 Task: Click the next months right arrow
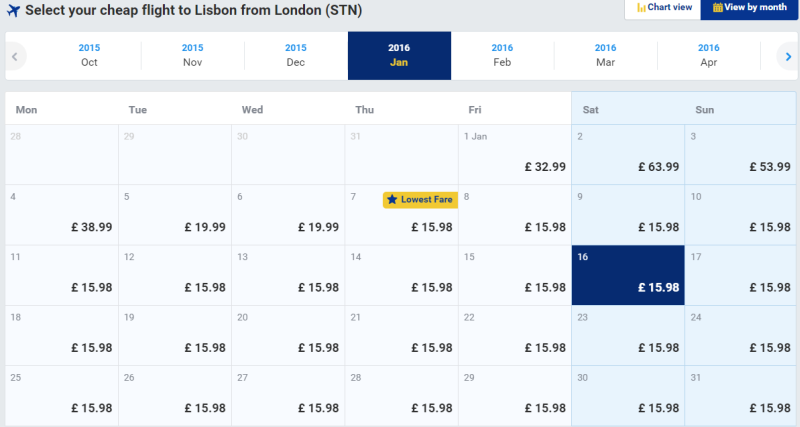pos(788,56)
